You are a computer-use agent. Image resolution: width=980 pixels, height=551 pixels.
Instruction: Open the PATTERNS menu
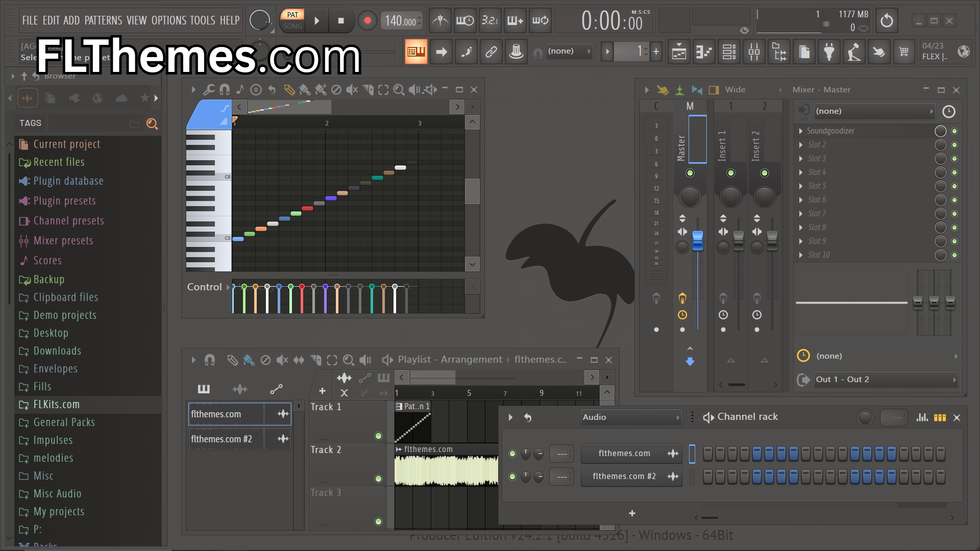[103, 20]
